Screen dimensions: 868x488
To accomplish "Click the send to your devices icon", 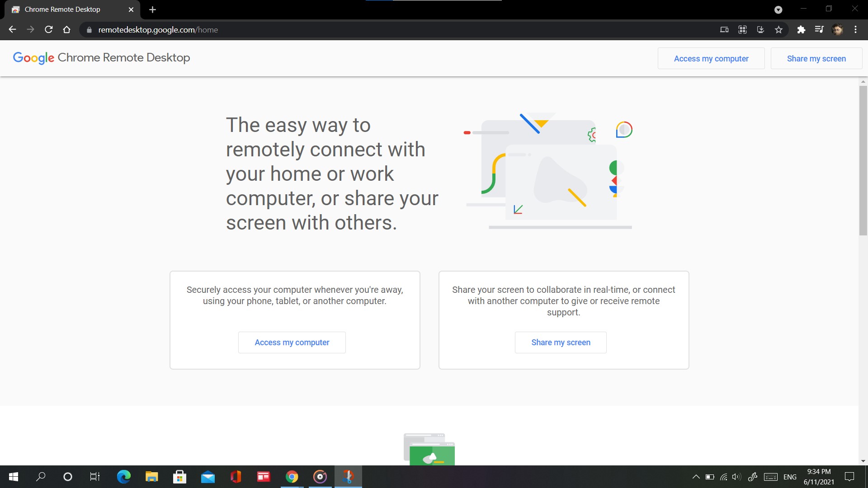I will (724, 30).
